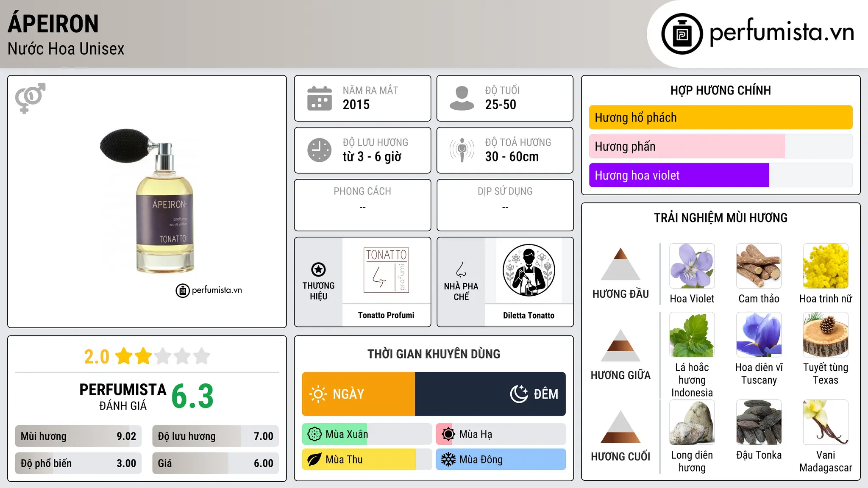Open the Diletta Tonatto perfumer link

click(x=529, y=315)
